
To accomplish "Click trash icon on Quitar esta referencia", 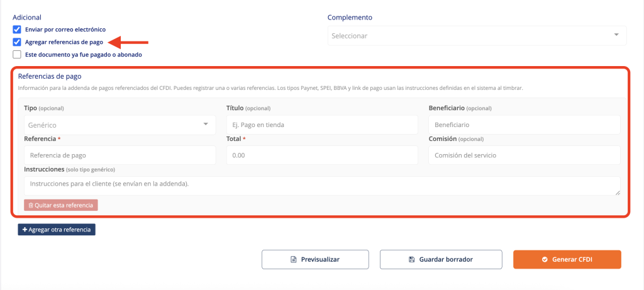I will pos(31,205).
